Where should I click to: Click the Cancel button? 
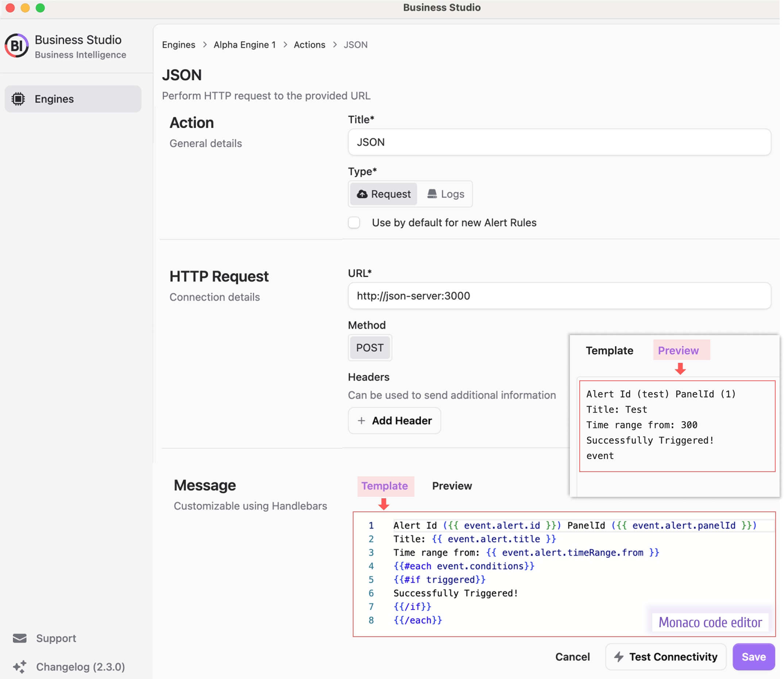(x=572, y=657)
